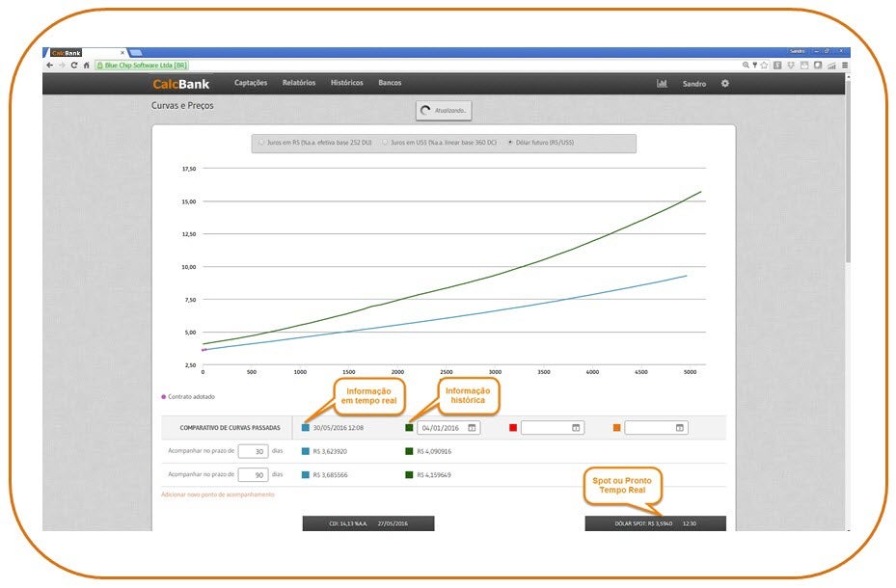Go to the browser home page
Viewport: 896px width, 588px height.
coord(86,65)
